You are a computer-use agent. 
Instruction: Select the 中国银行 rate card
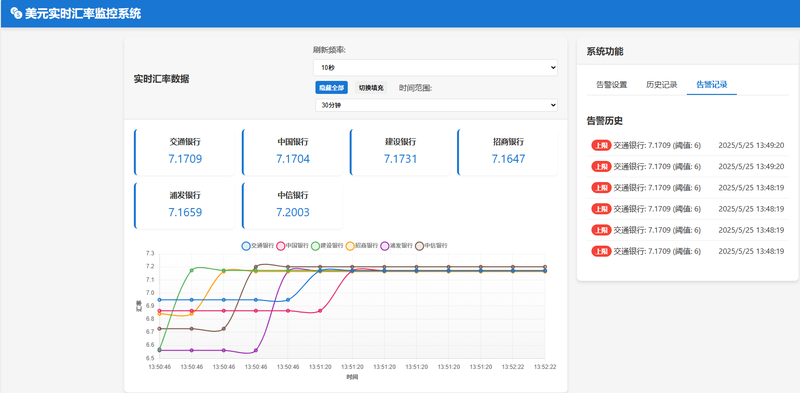pyautogui.click(x=292, y=152)
